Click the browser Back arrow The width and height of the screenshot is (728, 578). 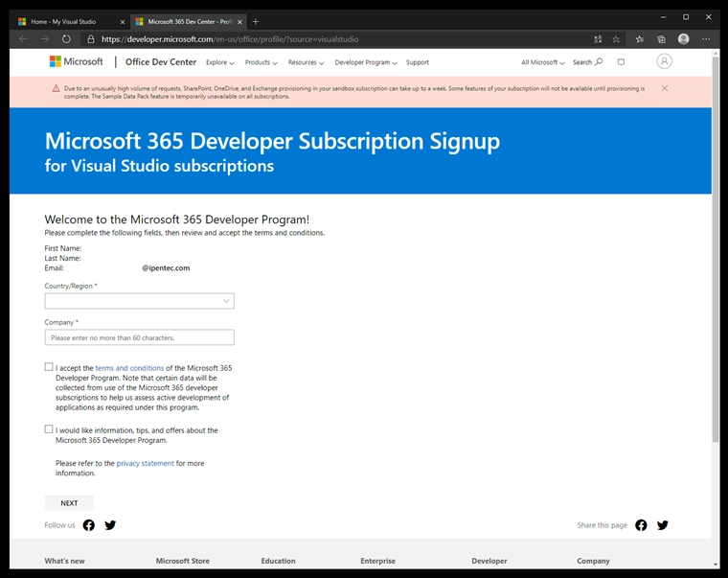[23, 39]
